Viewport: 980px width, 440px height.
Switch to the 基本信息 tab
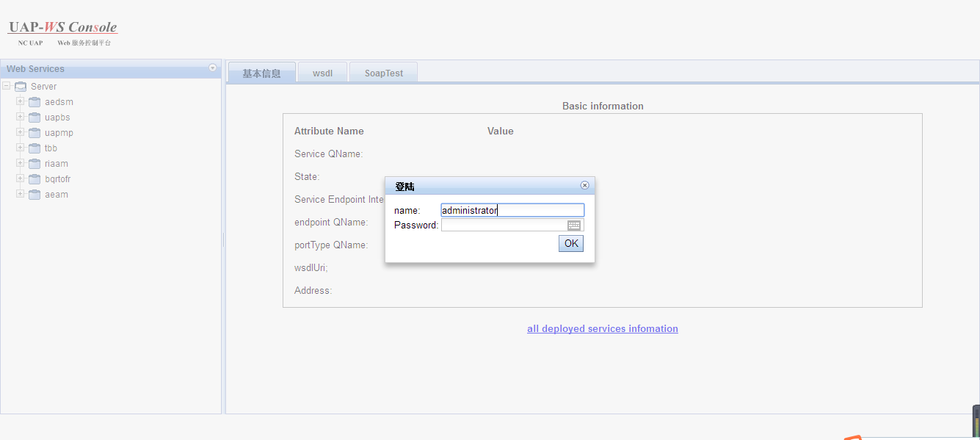click(x=262, y=73)
